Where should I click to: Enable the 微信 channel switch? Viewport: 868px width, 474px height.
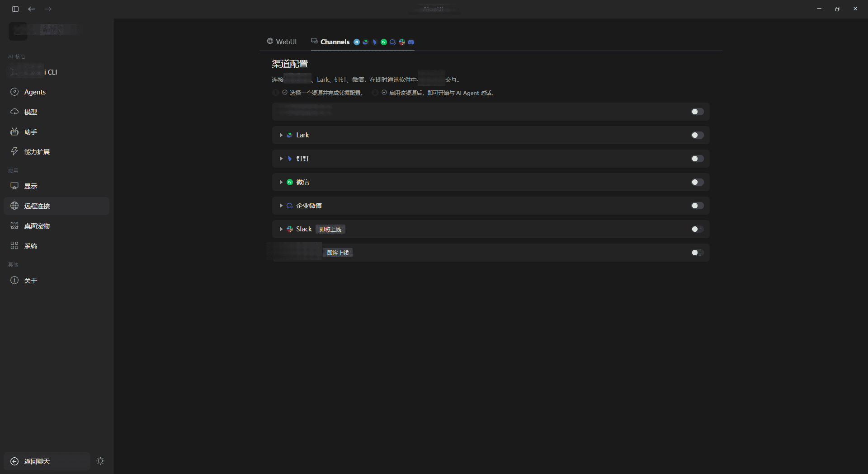click(698, 182)
